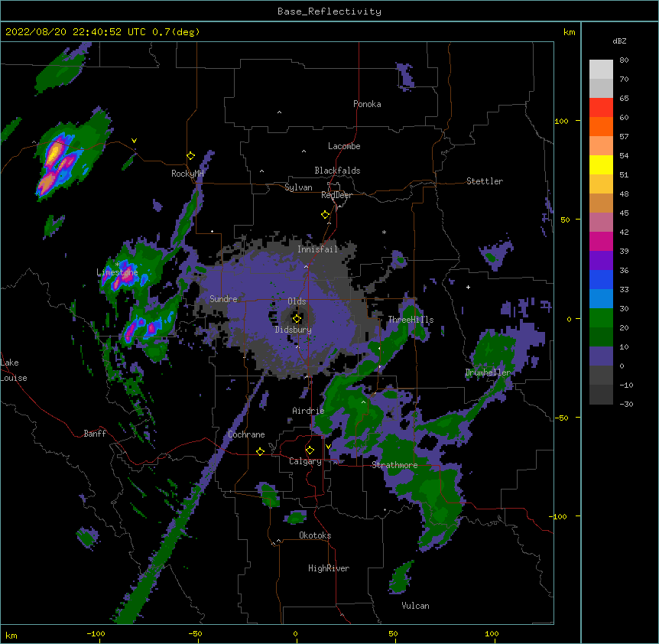The image size is (659, 644).
Task: Click the Drumheller label
Action: (x=488, y=372)
